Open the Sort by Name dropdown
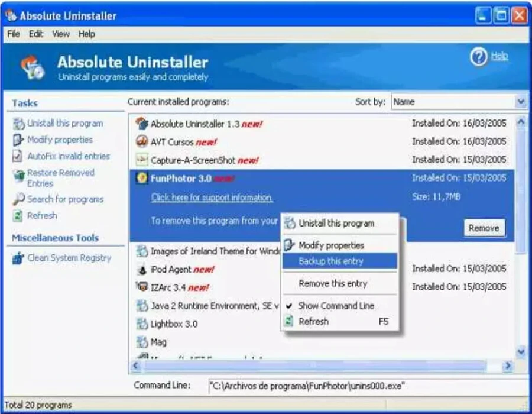 (459, 102)
